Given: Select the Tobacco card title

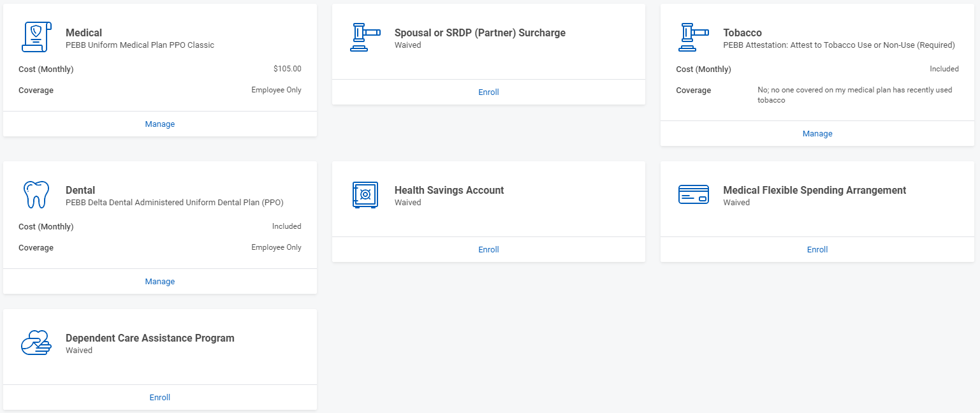Looking at the screenshot, I should tap(742, 33).
